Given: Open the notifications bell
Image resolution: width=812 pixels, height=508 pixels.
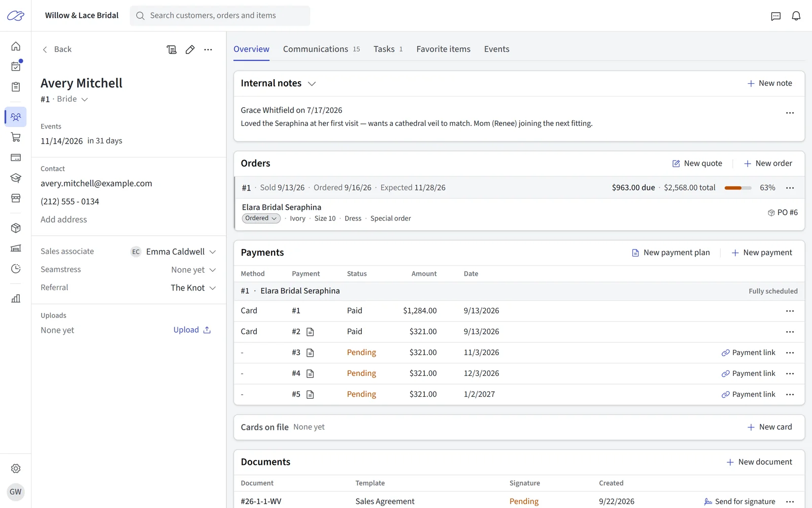Looking at the screenshot, I should click(x=796, y=16).
